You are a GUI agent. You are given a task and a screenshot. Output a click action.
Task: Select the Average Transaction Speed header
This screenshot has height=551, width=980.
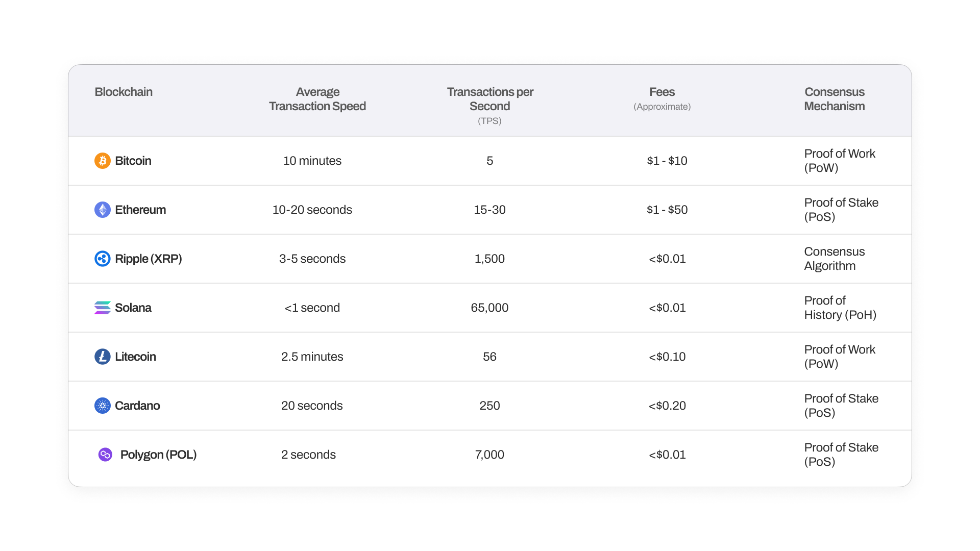317,99
